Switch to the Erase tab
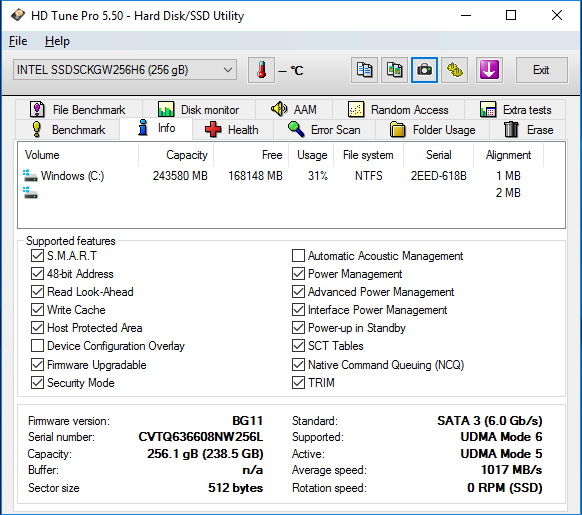This screenshot has width=582, height=515. tap(528, 130)
